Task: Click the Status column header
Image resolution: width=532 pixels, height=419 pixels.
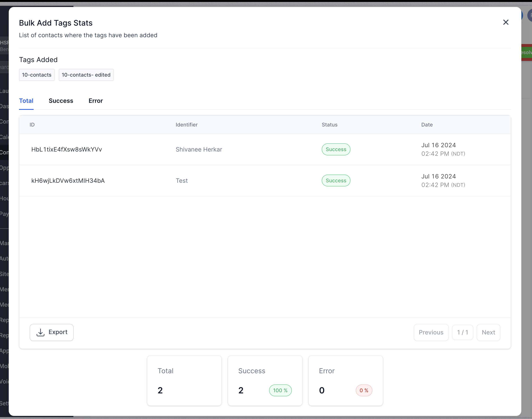Action: (x=329, y=125)
